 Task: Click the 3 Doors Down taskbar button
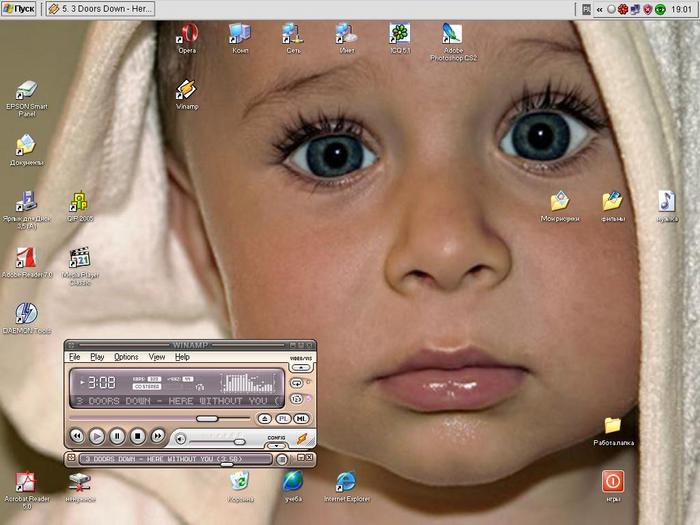coord(100,9)
